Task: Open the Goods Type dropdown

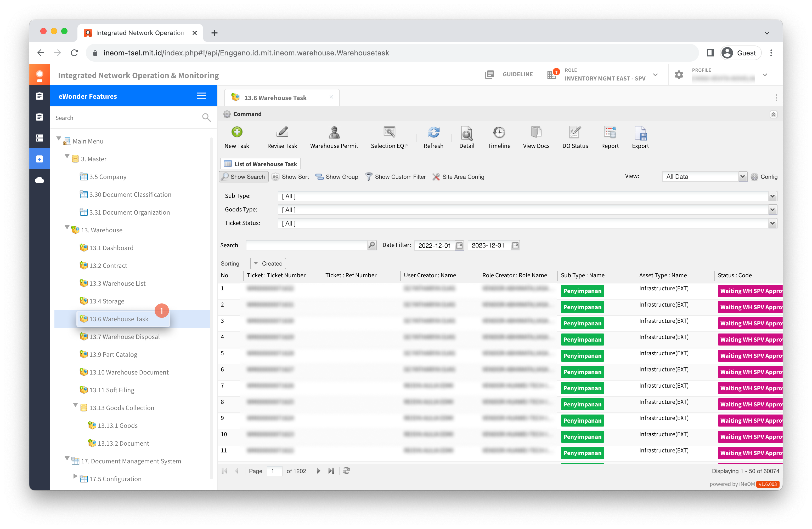Action: [x=772, y=210]
